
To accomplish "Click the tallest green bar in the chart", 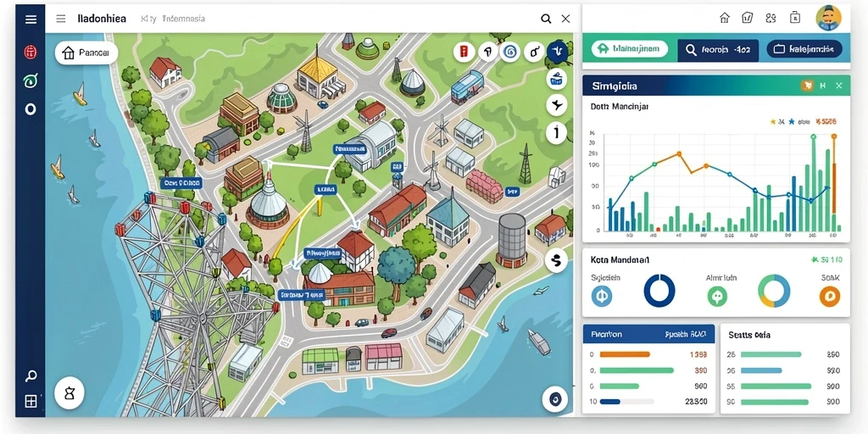I will point(813,184).
